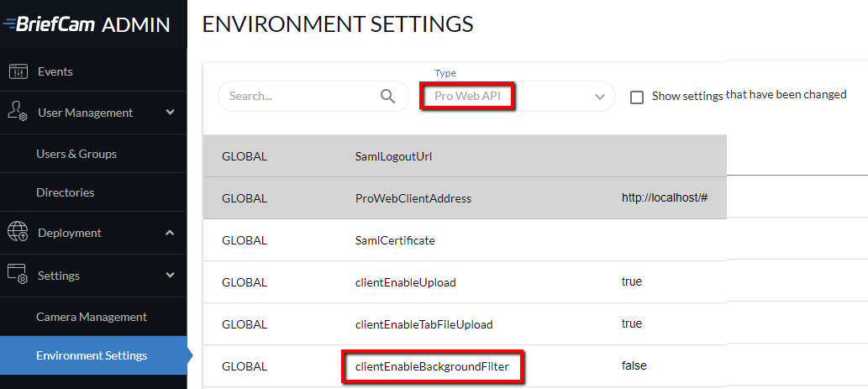Click GLOBAL in the SamlCertificate row
This screenshot has height=389, width=868.
click(245, 240)
